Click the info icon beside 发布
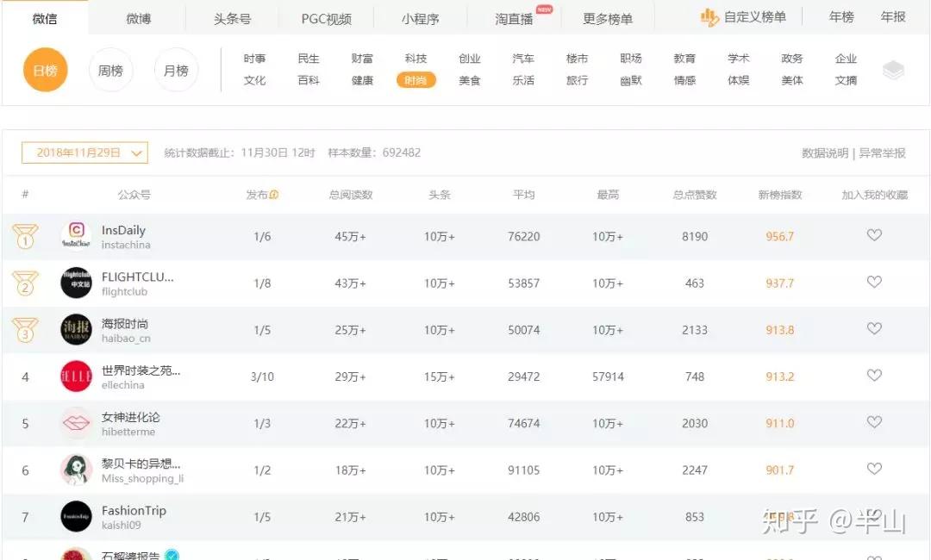This screenshot has height=560, width=931. (x=274, y=195)
